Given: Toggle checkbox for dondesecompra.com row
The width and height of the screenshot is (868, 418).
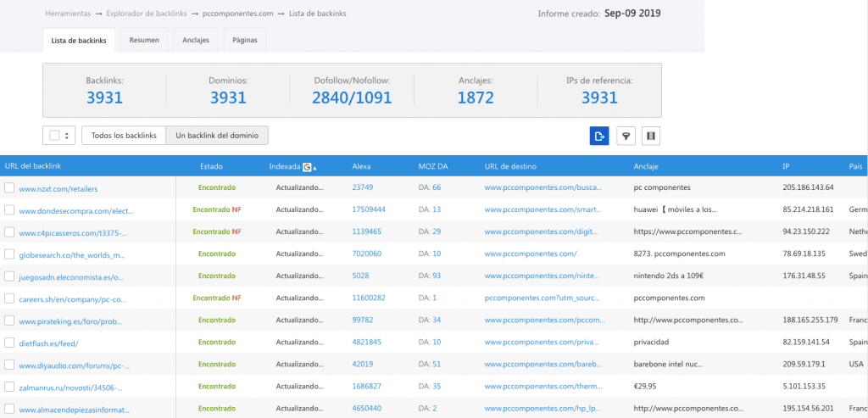Looking at the screenshot, I should [x=8, y=209].
